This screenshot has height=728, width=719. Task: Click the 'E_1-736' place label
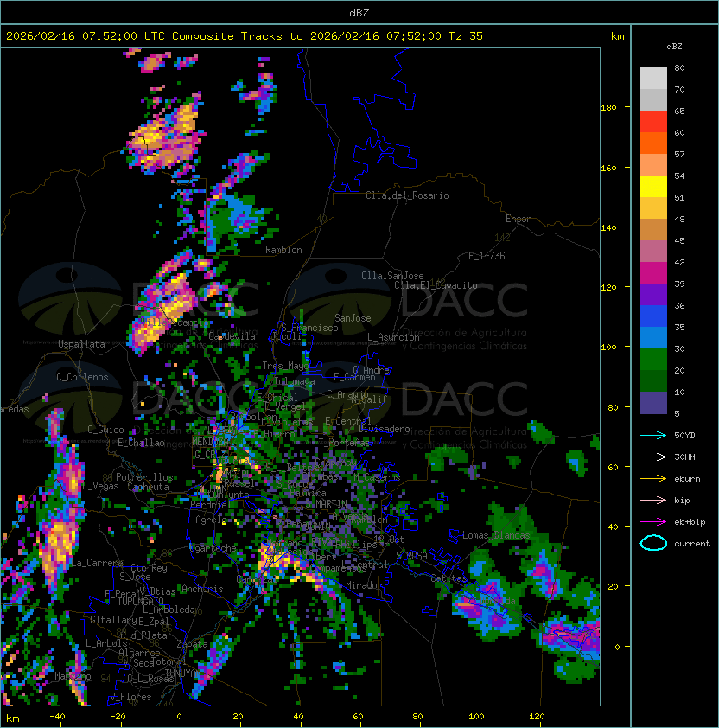tap(487, 256)
